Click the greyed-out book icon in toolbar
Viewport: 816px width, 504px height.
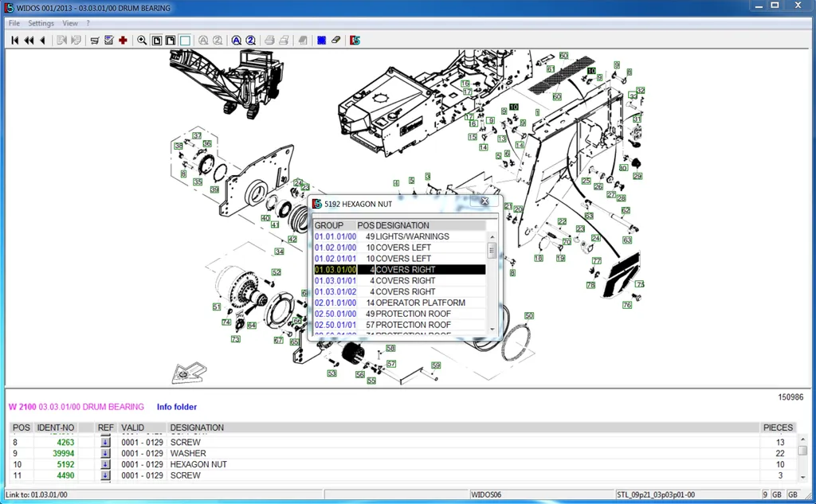302,40
